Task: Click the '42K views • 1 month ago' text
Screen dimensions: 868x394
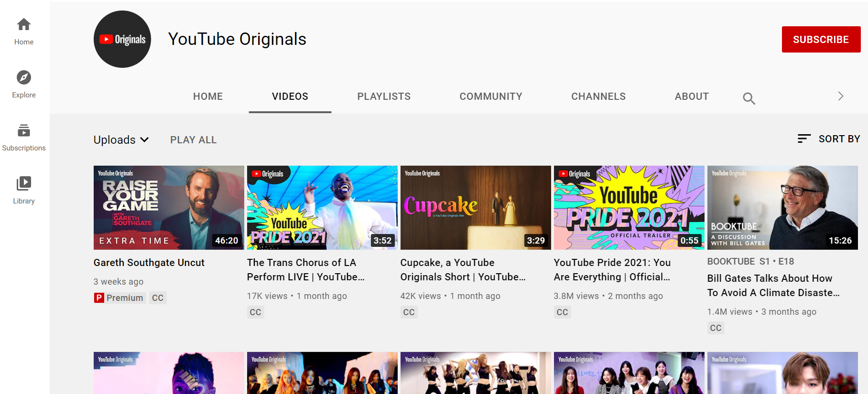Action: [x=450, y=296]
